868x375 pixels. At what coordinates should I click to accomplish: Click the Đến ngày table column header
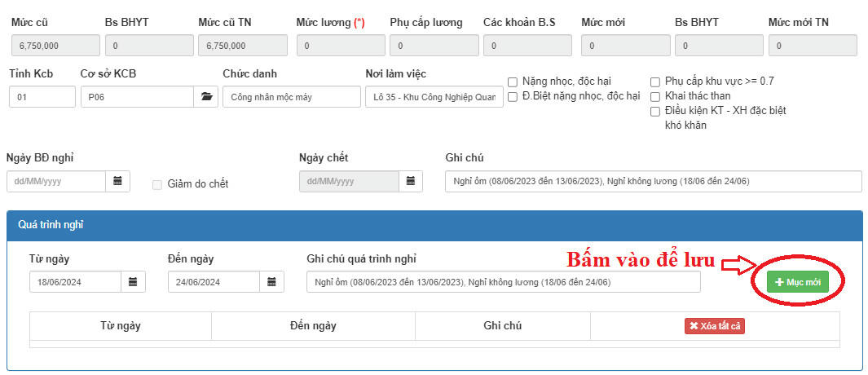coord(313,326)
